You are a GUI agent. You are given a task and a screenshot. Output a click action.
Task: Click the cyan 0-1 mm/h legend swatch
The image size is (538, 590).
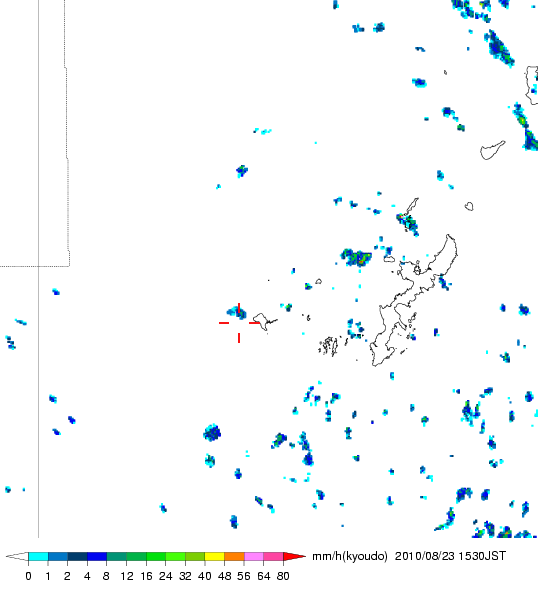[x=38, y=557]
